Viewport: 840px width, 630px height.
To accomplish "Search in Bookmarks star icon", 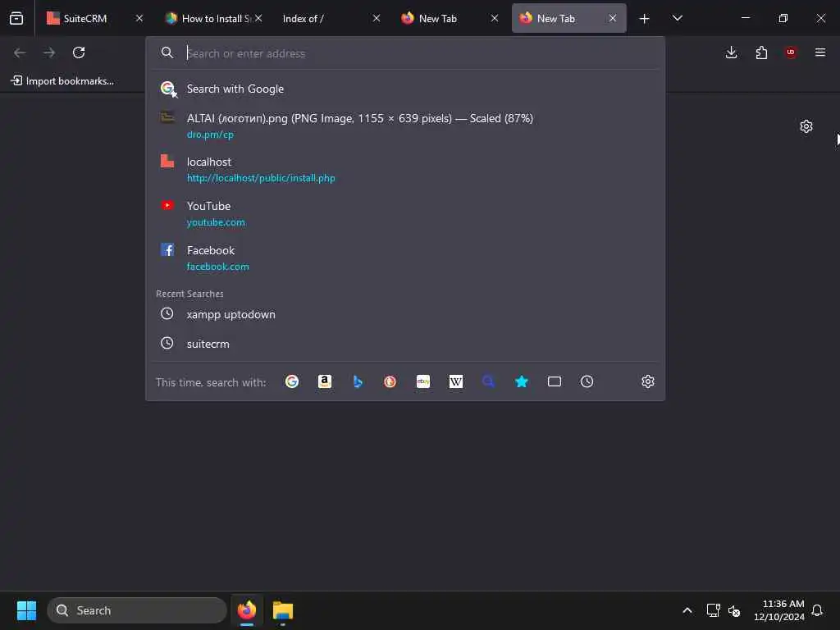I will pyautogui.click(x=521, y=381).
